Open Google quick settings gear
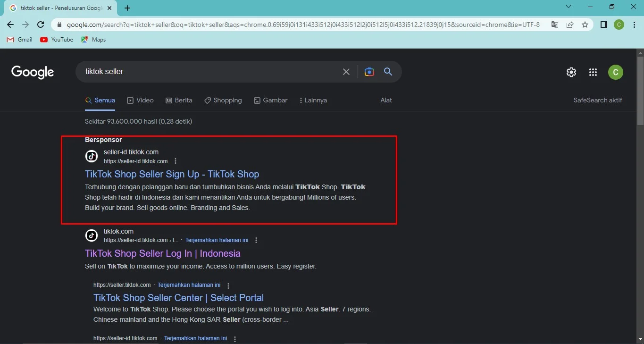Image resolution: width=644 pixels, height=344 pixels. click(x=571, y=72)
